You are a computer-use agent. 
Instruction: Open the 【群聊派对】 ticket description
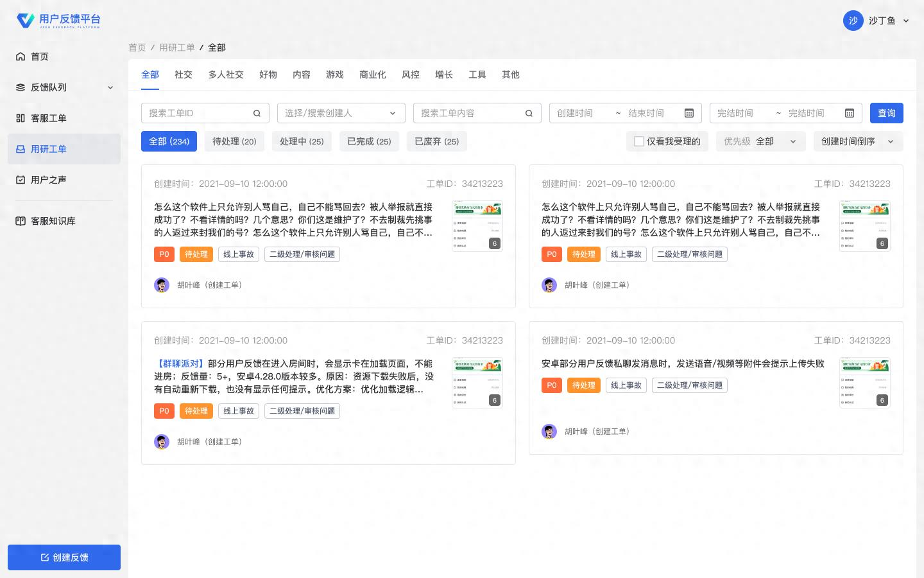click(x=294, y=376)
